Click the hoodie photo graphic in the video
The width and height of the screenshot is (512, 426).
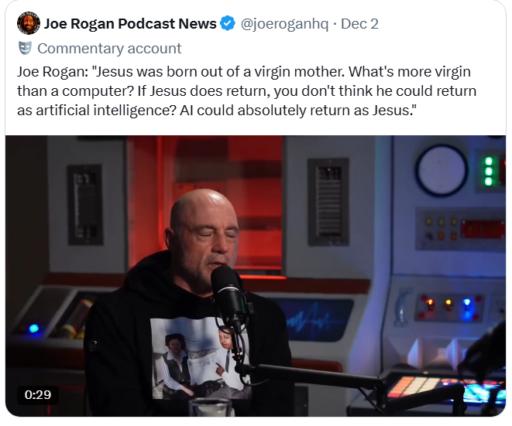pos(199,358)
